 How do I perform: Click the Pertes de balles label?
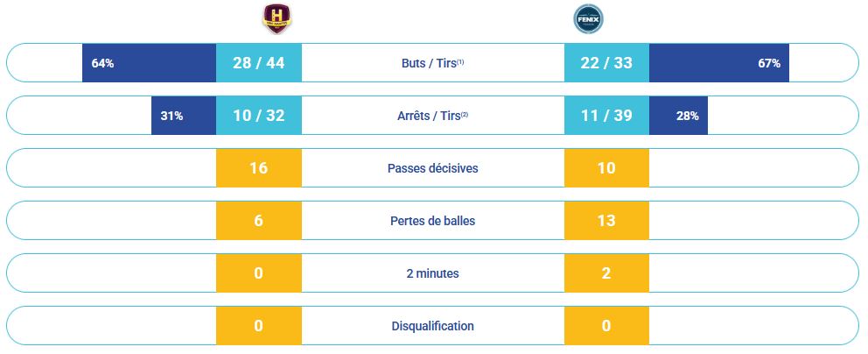(433, 221)
